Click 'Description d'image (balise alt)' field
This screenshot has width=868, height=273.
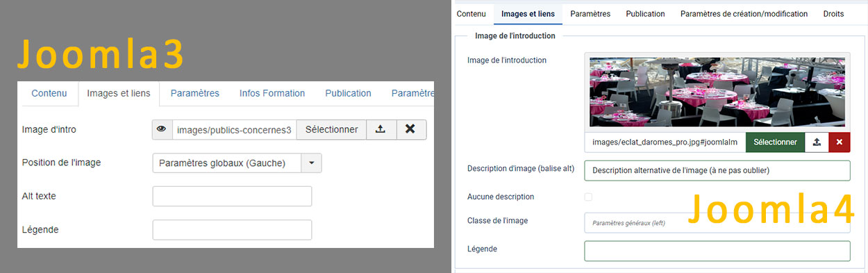tap(717, 170)
